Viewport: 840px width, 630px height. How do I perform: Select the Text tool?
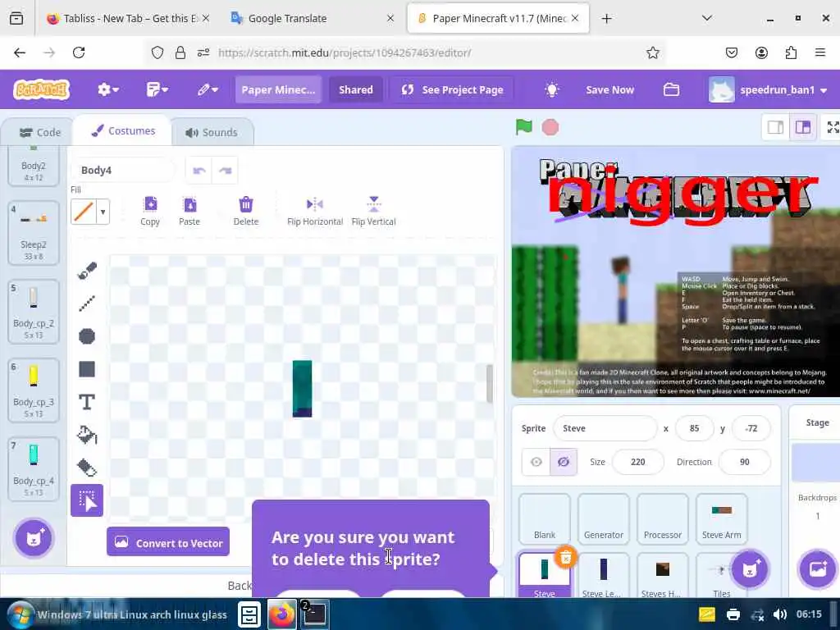(x=87, y=402)
